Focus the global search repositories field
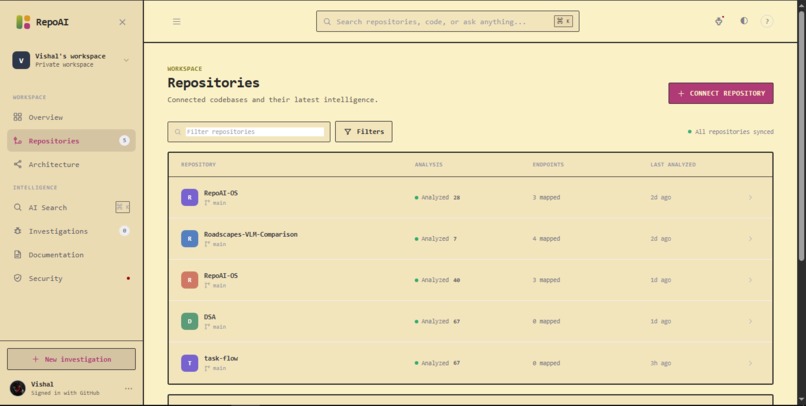 coord(448,22)
